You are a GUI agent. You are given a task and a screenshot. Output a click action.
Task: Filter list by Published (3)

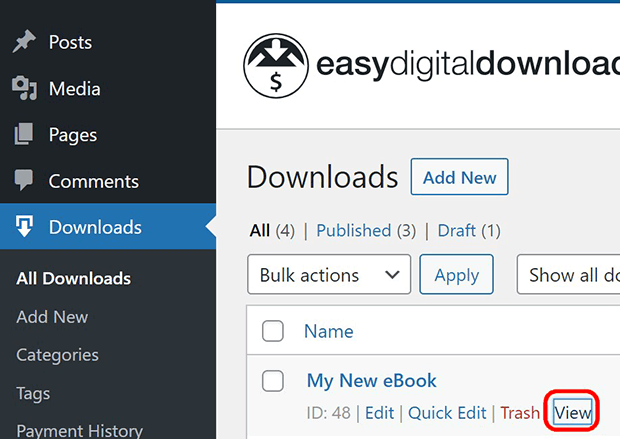tap(366, 231)
